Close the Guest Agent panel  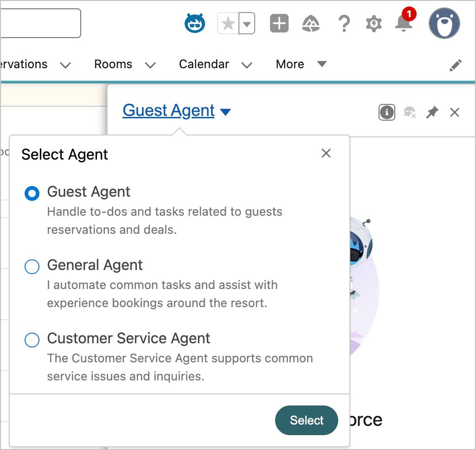pyautogui.click(x=455, y=112)
